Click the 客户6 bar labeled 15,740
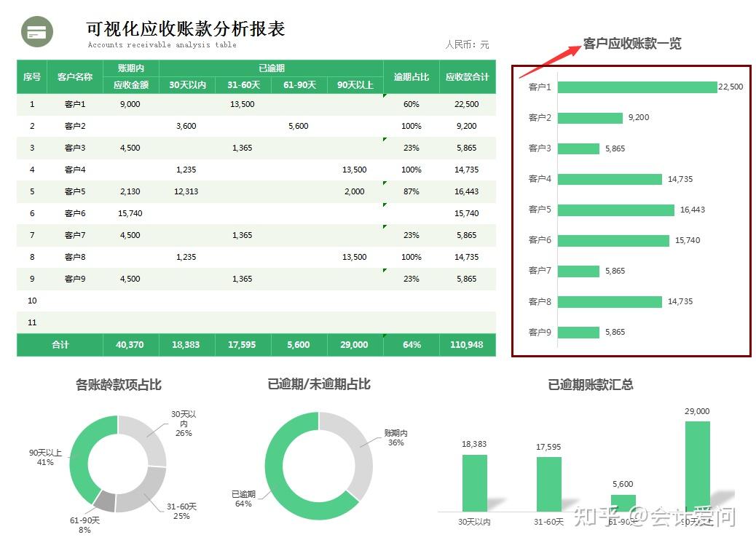The width and height of the screenshot is (756, 548). tap(613, 240)
